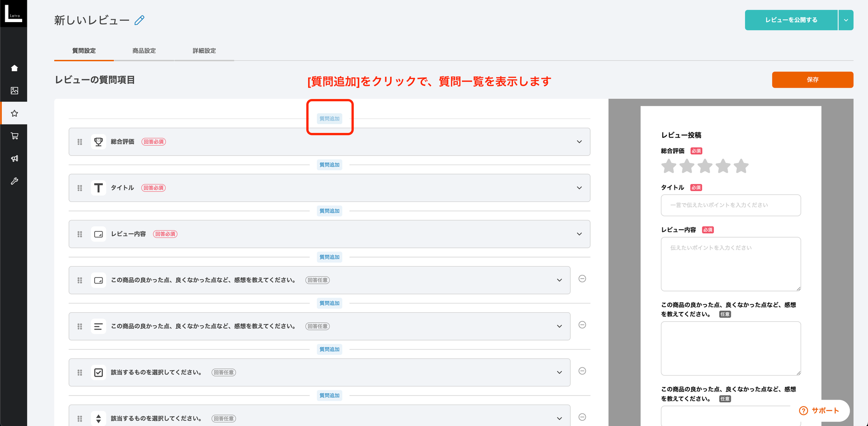Click the star review icon in the sidebar
Image resolution: width=868 pixels, height=426 pixels.
pyautogui.click(x=14, y=113)
